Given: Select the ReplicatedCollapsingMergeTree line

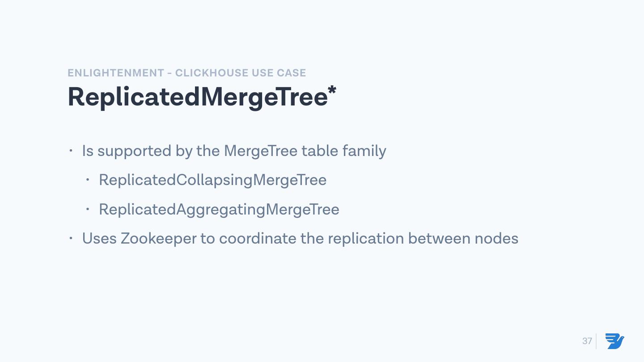Looking at the screenshot, I should (212, 180).
